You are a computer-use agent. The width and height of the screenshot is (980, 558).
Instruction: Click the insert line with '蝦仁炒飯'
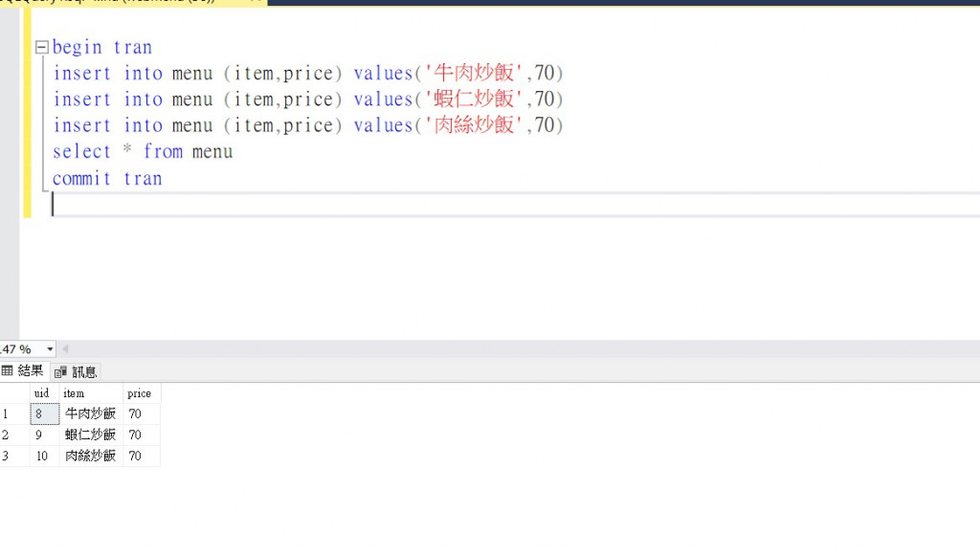click(x=308, y=100)
